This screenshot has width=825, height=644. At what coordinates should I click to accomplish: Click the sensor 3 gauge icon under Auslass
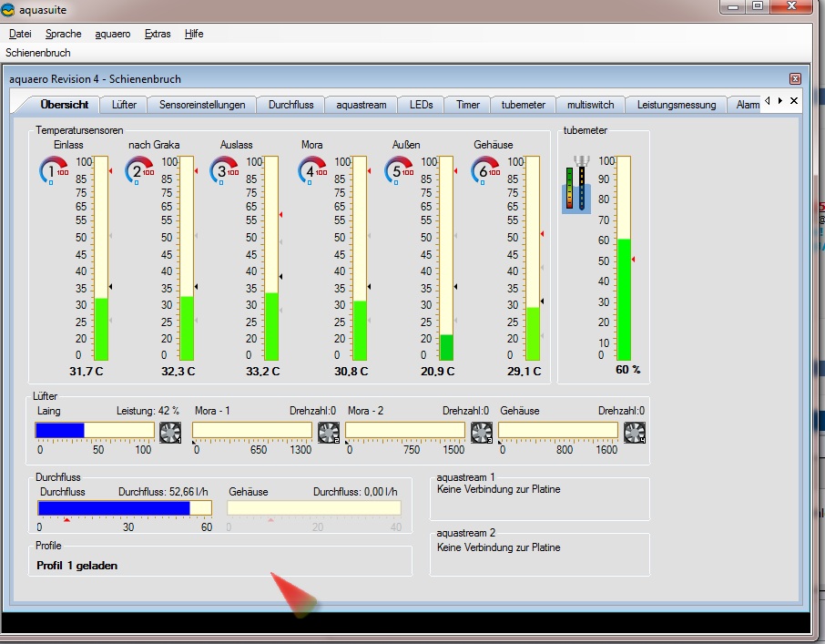click(224, 170)
